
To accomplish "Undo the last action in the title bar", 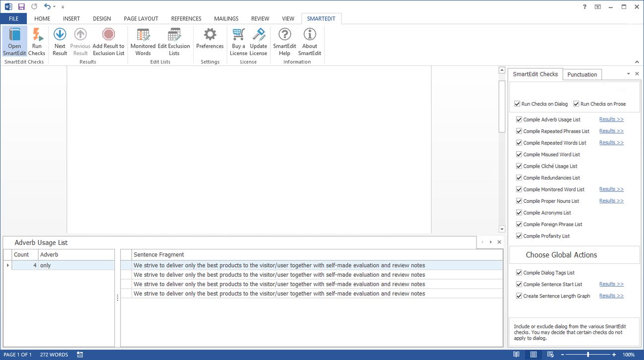I will click(x=47, y=6).
